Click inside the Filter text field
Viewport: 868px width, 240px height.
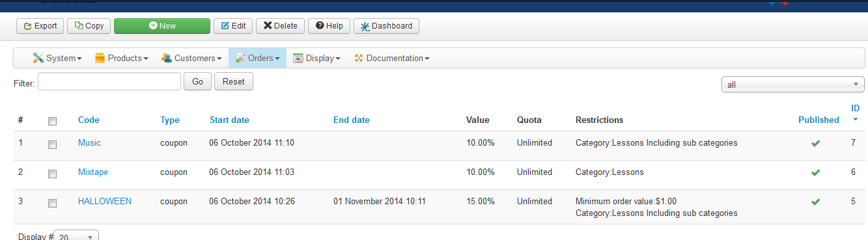click(109, 81)
